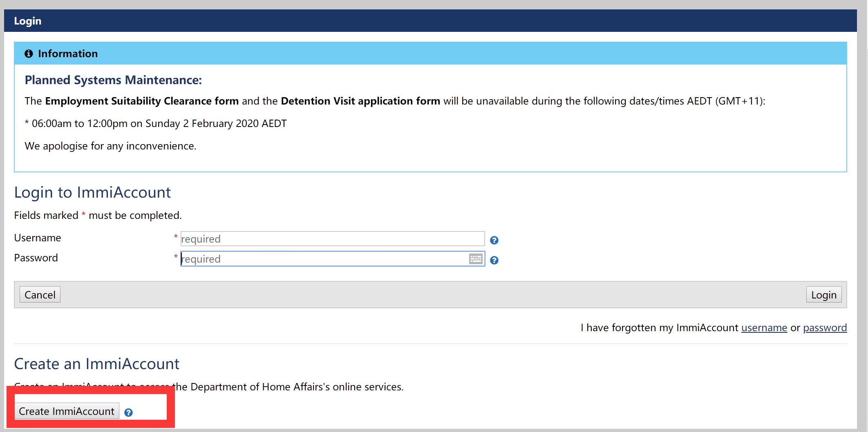Focus the Username input field
The image size is (868, 432).
tap(332, 239)
